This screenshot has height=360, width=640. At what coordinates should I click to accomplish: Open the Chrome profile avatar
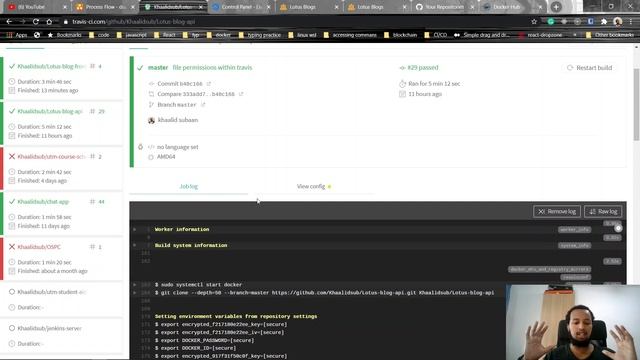618,22
